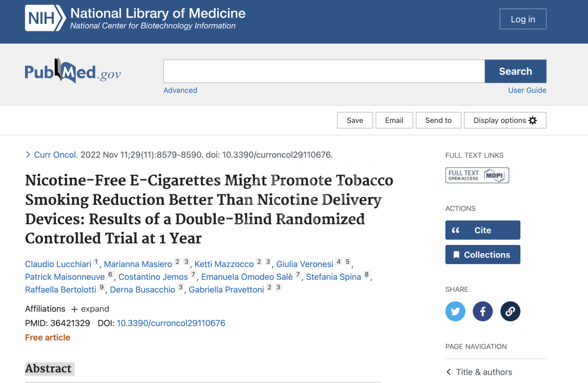This screenshot has width=588, height=383.
Task: Open author Emanuela Omodeo Salè
Action: (x=247, y=277)
